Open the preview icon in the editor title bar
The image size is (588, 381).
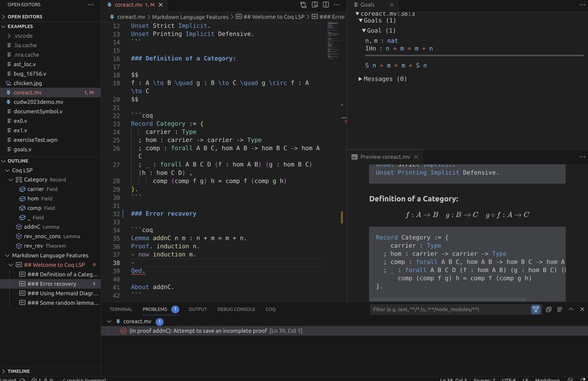coord(315,4)
